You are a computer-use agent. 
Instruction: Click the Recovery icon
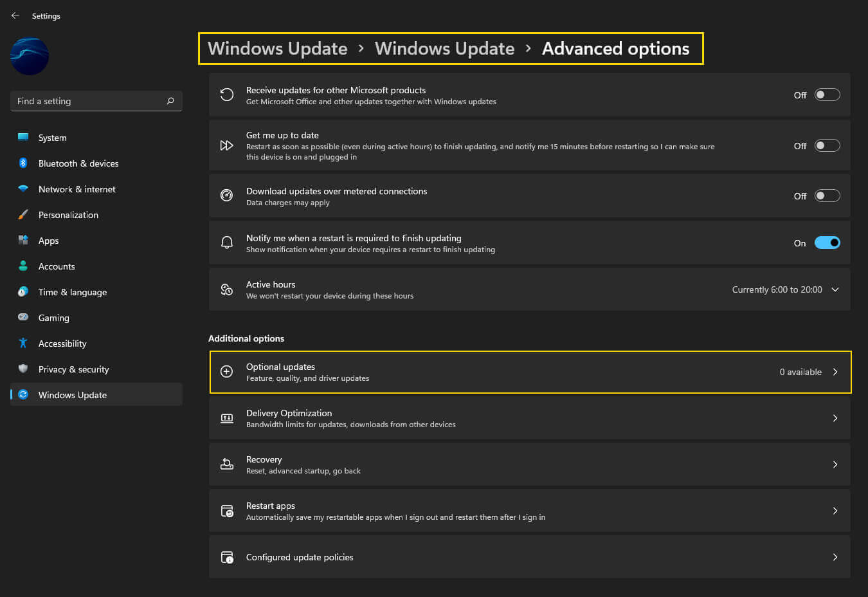point(227,464)
